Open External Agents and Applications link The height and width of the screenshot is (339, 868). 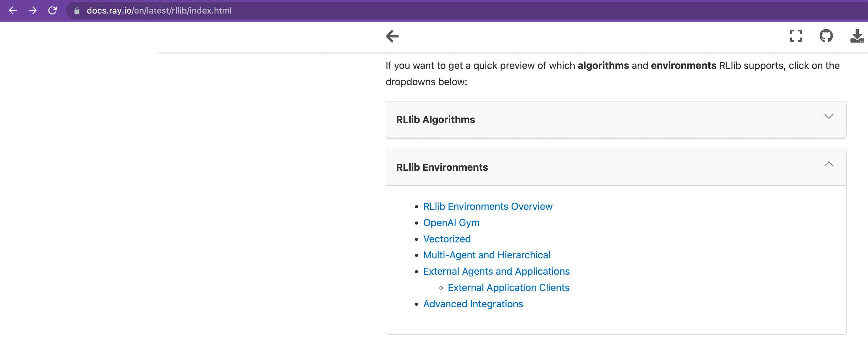(496, 271)
